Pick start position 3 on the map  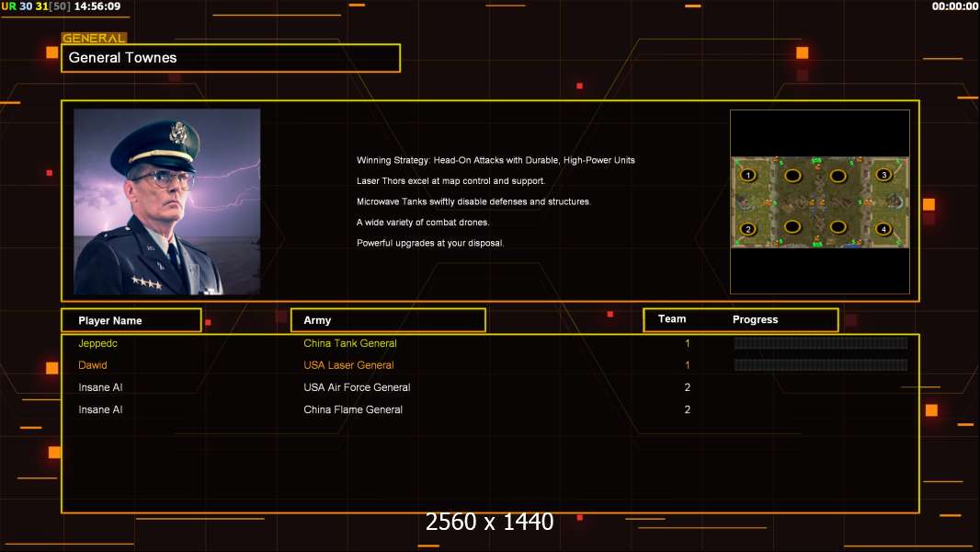[883, 175]
